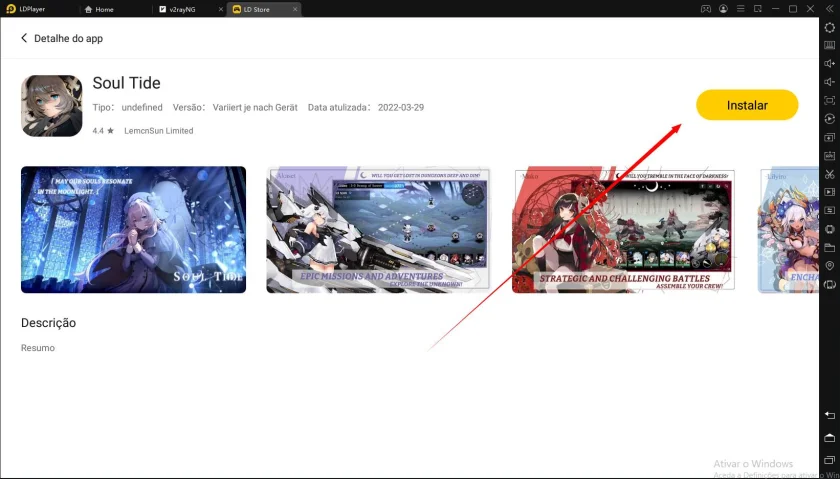
Task: Take a screenshot with scissors icon
Action: pyautogui.click(x=829, y=174)
